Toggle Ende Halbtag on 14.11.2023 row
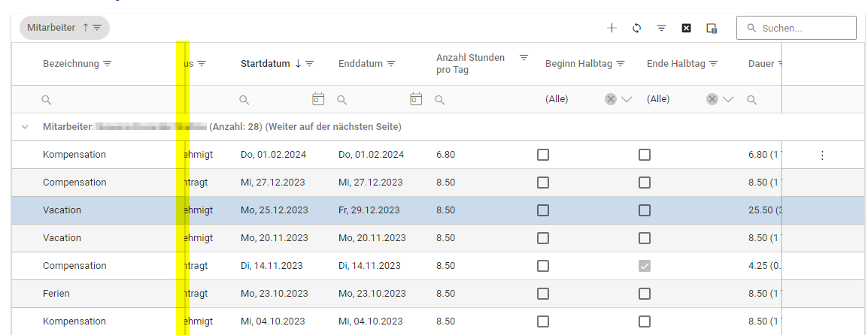Viewport: 868px width, 335px height. (x=645, y=266)
